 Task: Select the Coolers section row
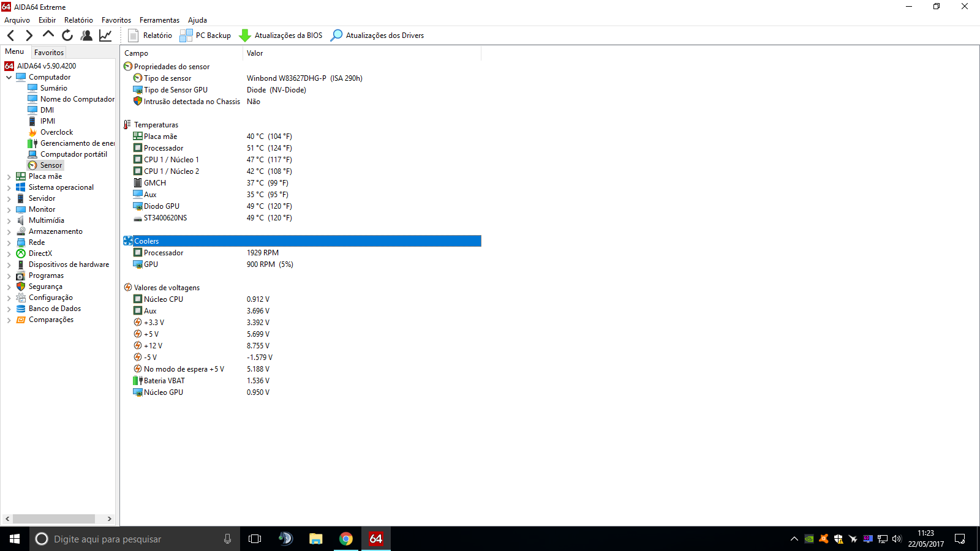[302, 241]
